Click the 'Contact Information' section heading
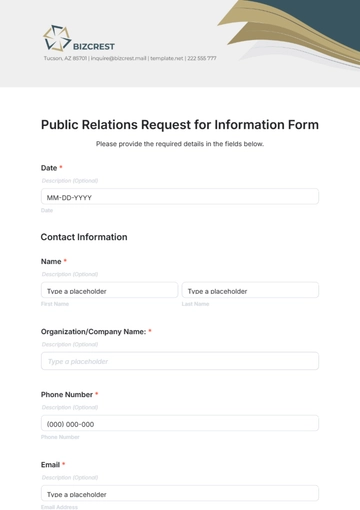 [84, 237]
